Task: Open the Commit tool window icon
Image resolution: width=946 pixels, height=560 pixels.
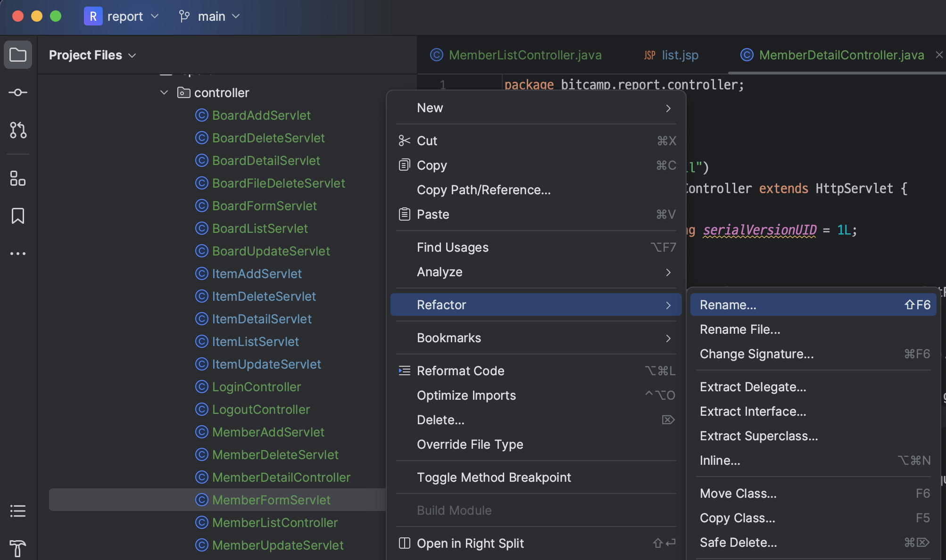Action: [x=18, y=92]
